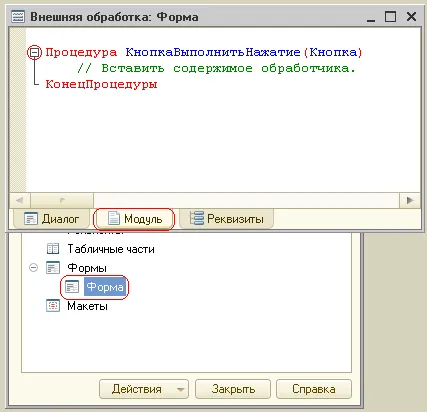This screenshot has width=427, height=412.
Task: Click the Табличные части table icon
Action: pos(53,249)
